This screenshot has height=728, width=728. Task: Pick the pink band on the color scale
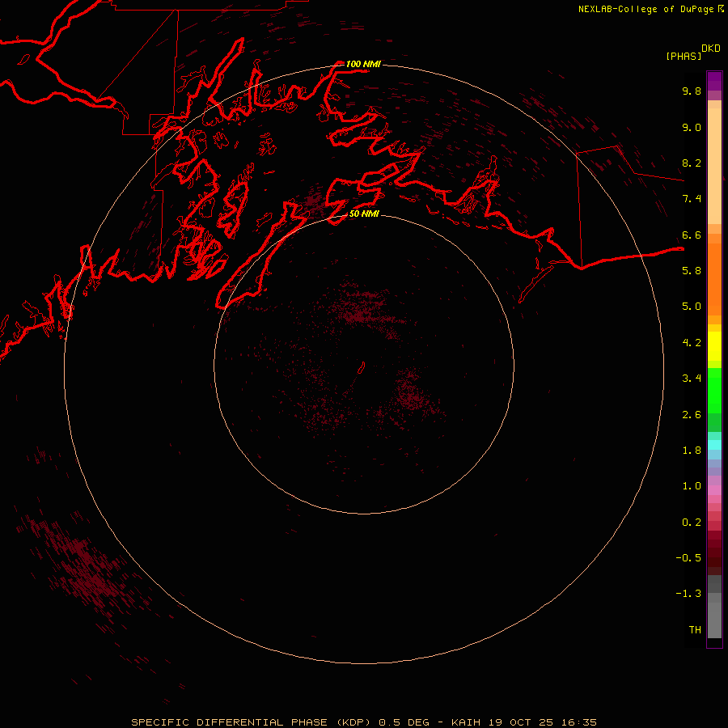click(714, 489)
